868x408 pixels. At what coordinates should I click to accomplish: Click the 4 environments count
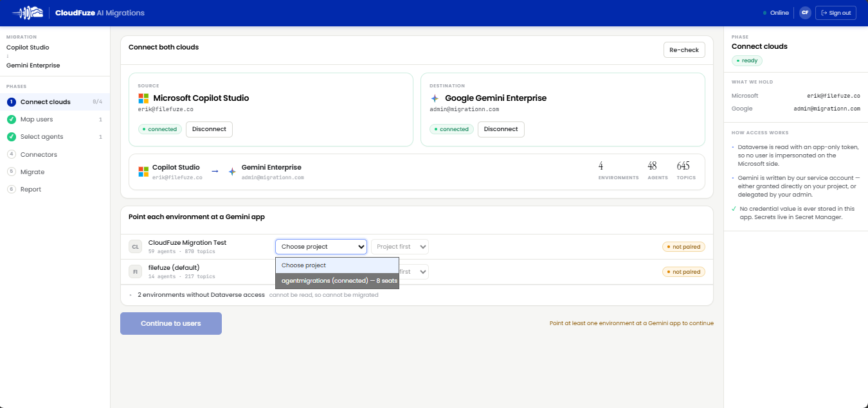pyautogui.click(x=601, y=166)
